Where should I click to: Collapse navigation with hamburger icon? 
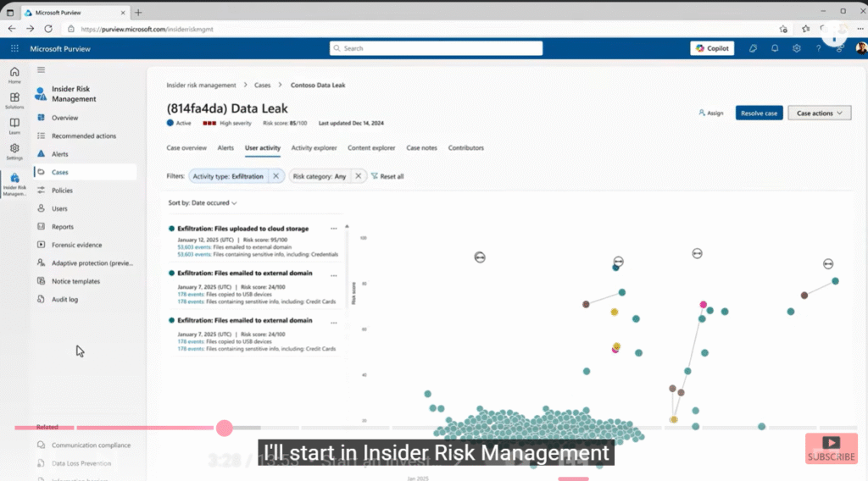pyautogui.click(x=41, y=70)
